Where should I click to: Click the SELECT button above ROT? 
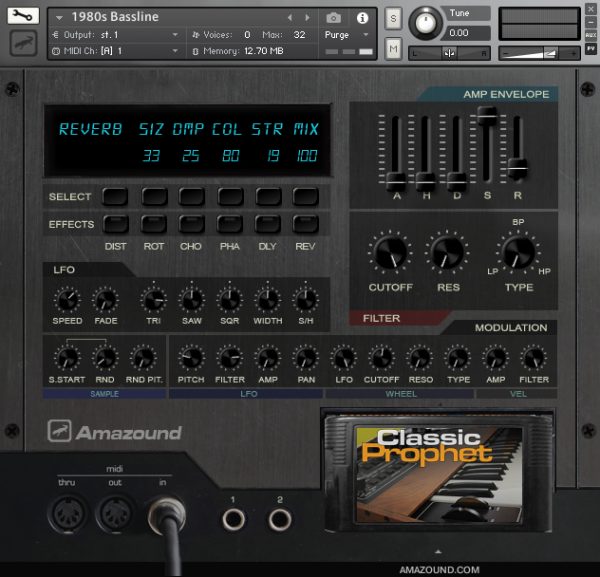coord(154,197)
